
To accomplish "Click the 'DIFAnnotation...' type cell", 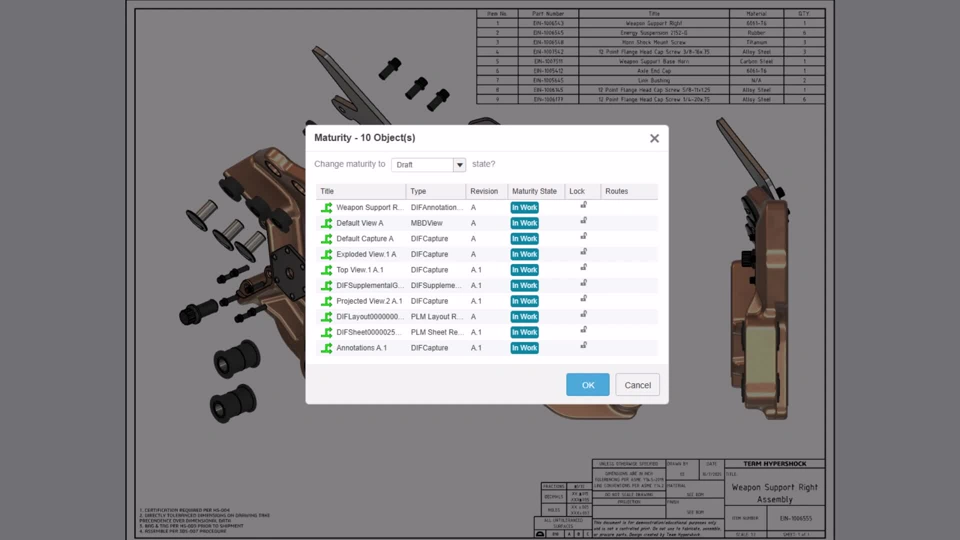I will click(437, 208).
